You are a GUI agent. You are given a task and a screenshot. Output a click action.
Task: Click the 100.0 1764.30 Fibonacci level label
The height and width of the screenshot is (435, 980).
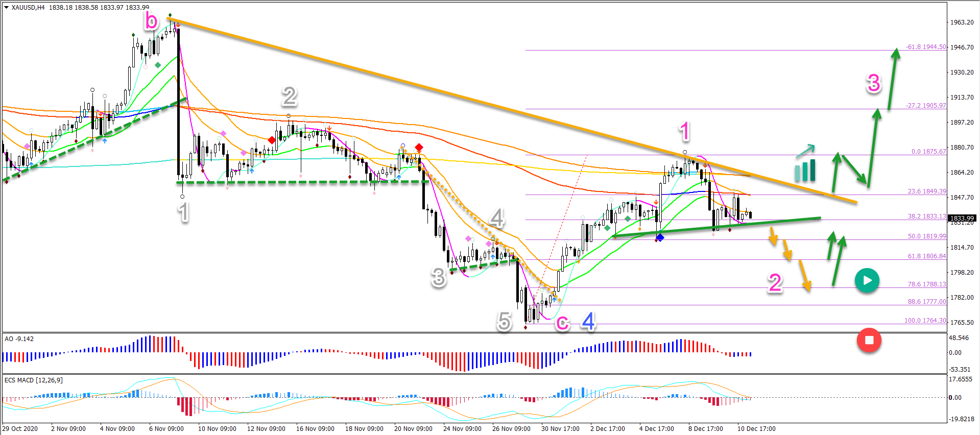pos(925,321)
